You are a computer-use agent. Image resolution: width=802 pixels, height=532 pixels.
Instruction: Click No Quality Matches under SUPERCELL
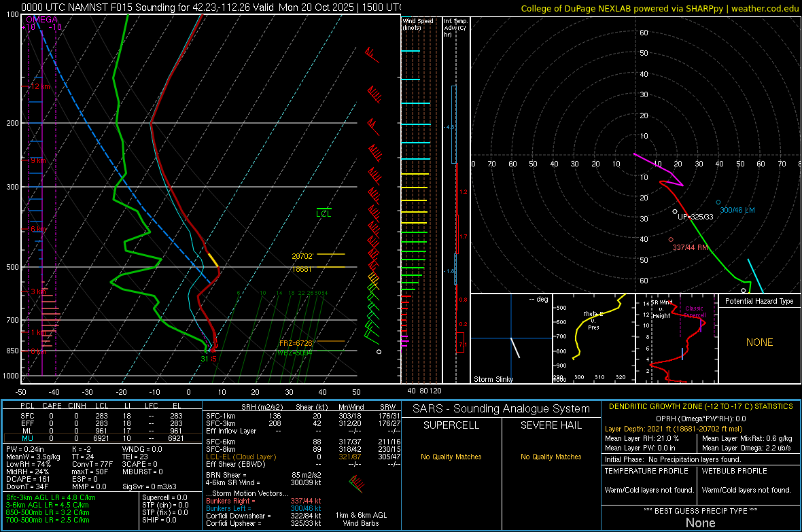click(x=451, y=457)
